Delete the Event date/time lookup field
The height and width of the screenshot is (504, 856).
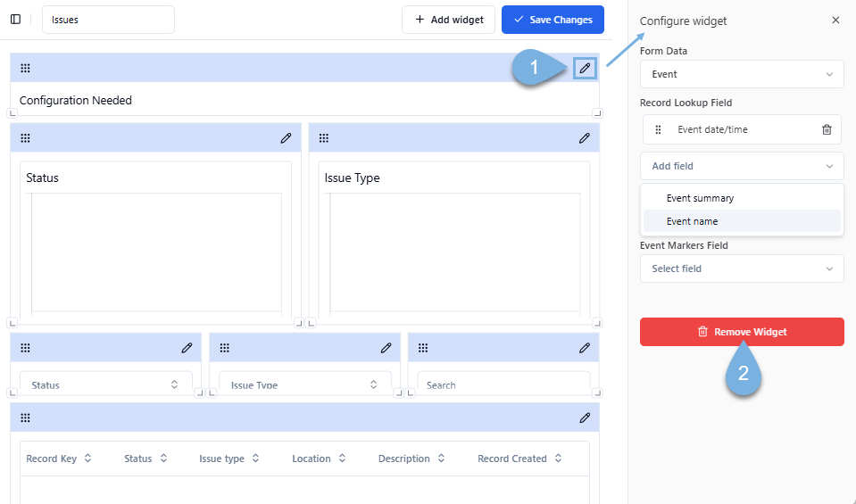(827, 129)
